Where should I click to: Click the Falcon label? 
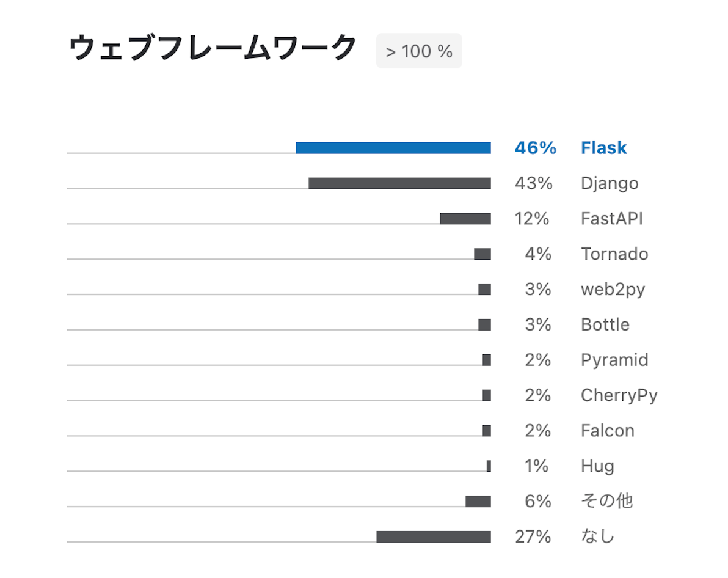click(x=607, y=431)
